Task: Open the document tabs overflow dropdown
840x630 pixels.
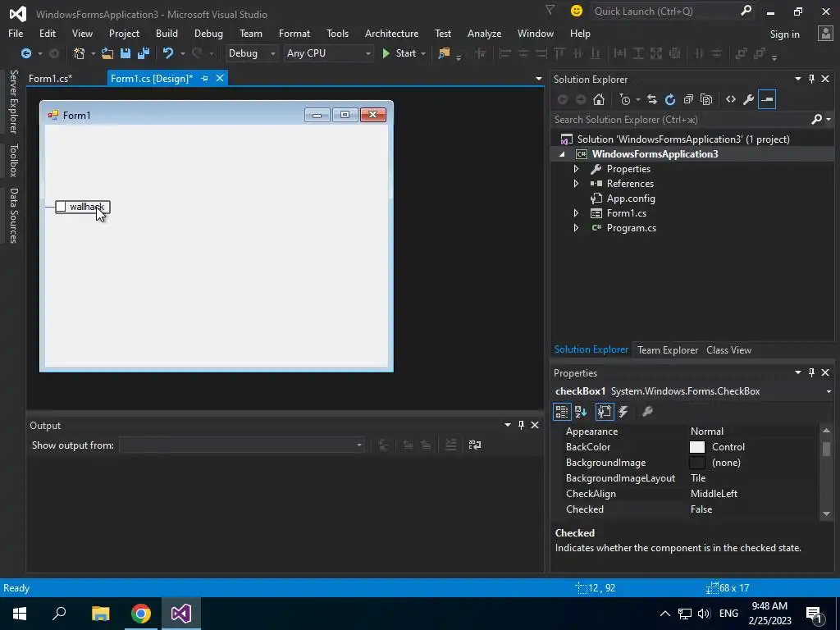Action: (538, 79)
